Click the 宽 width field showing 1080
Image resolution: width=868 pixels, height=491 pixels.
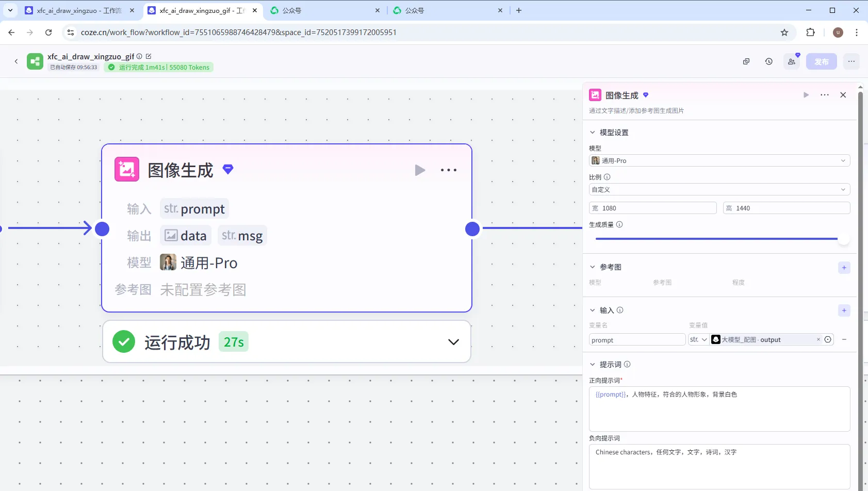coord(652,208)
